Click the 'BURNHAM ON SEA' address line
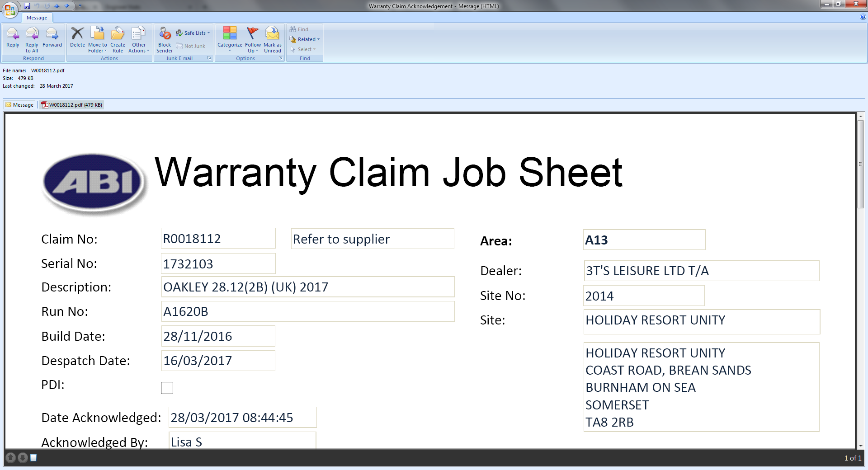The image size is (868, 470). (x=641, y=388)
